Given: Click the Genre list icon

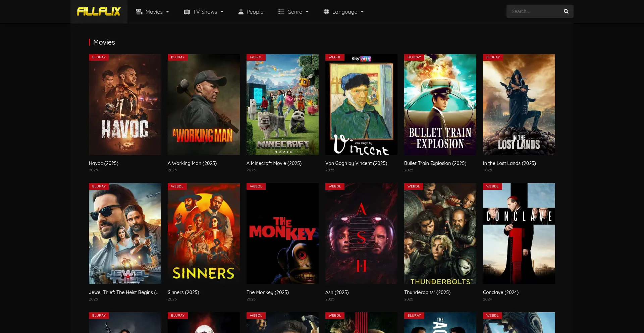Looking at the screenshot, I should 281,12.
